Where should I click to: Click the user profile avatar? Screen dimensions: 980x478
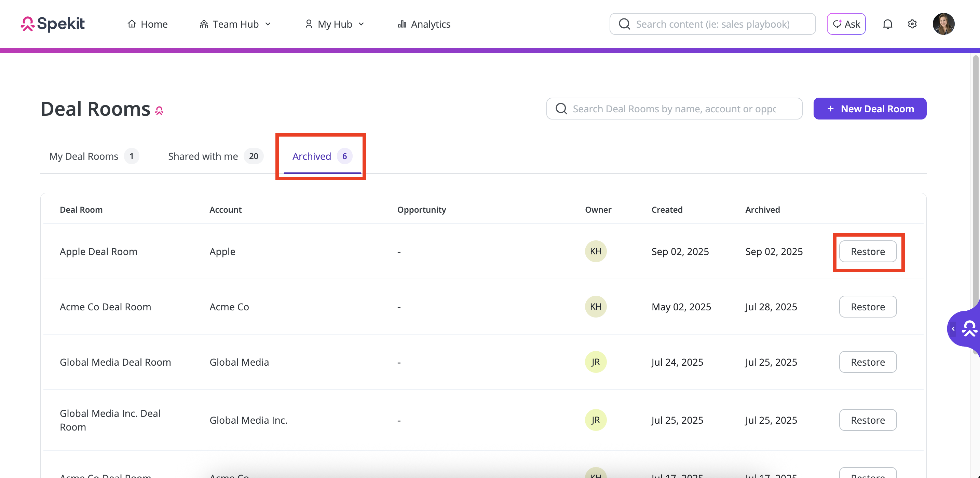coord(943,24)
